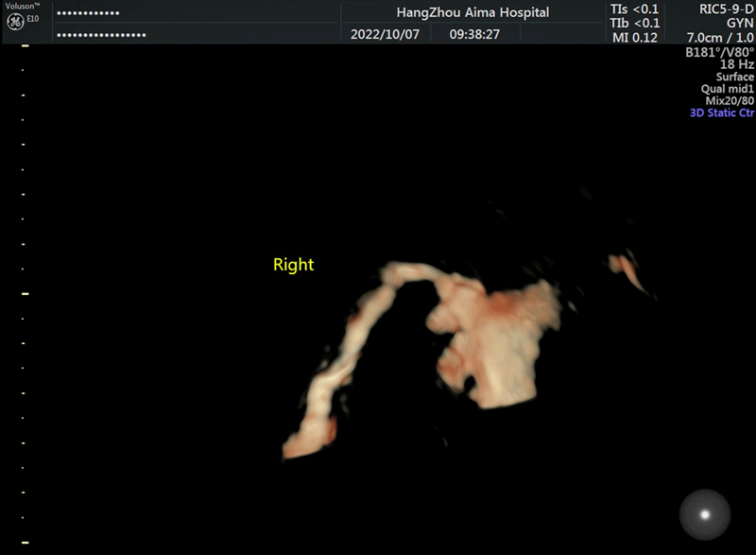The image size is (756, 555).
Task: Click the light source sphere icon
Action: point(704,514)
